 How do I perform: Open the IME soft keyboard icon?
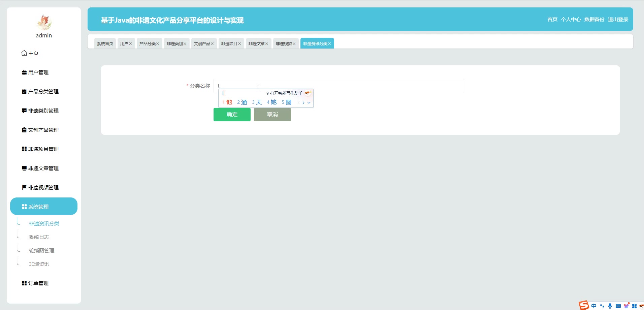618,306
